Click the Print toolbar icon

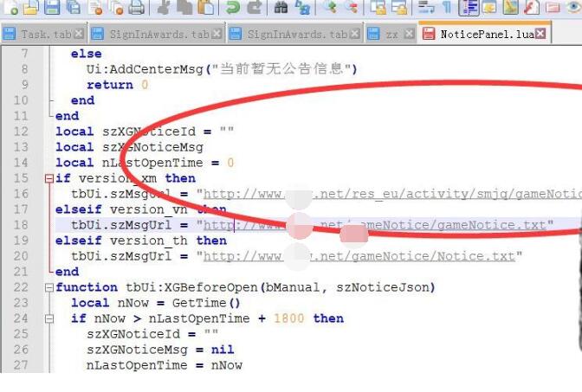pyautogui.click(x=137, y=8)
